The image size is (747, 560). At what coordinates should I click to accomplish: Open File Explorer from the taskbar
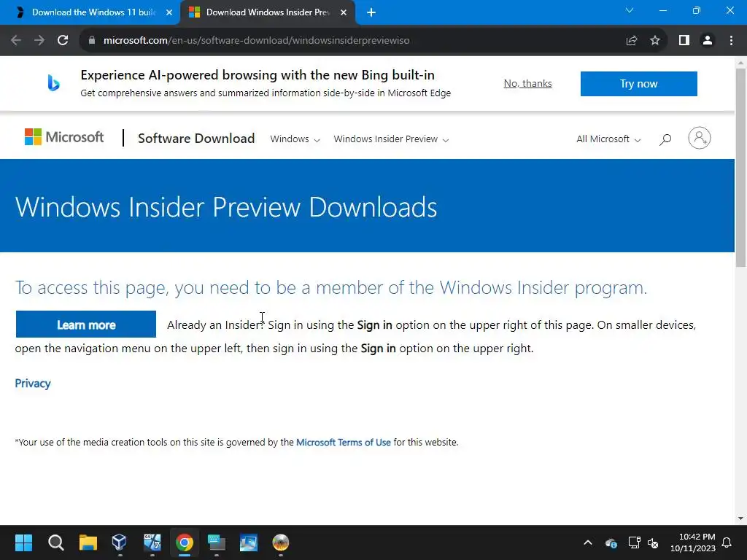pos(88,542)
